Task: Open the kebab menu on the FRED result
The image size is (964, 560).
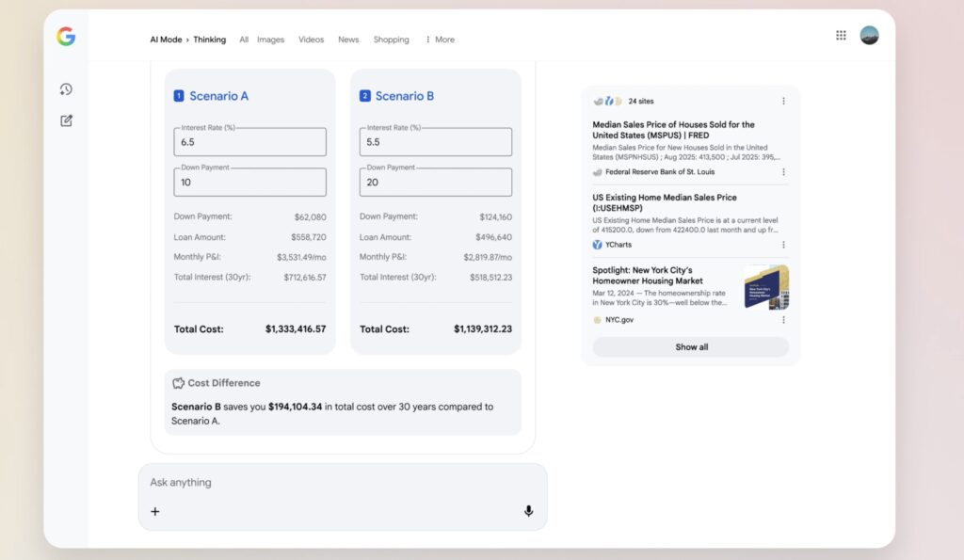Action: click(783, 172)
